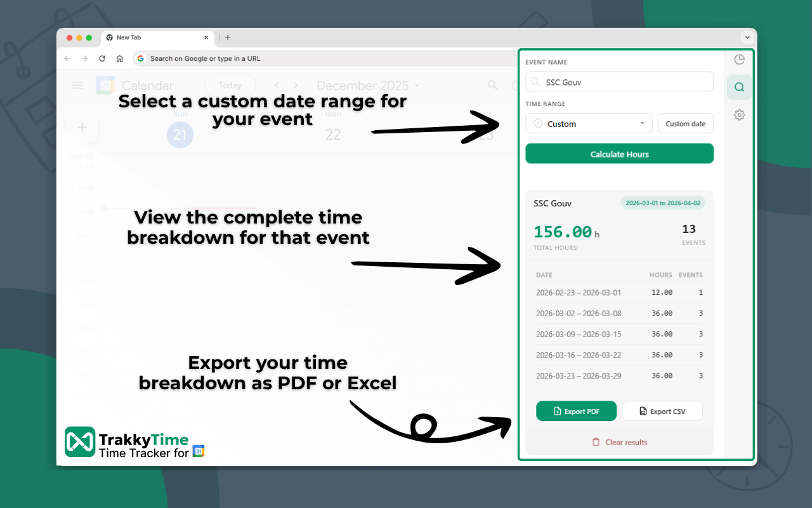
Task: Select the search panel icon in sidebar
Action: point(739,88)
